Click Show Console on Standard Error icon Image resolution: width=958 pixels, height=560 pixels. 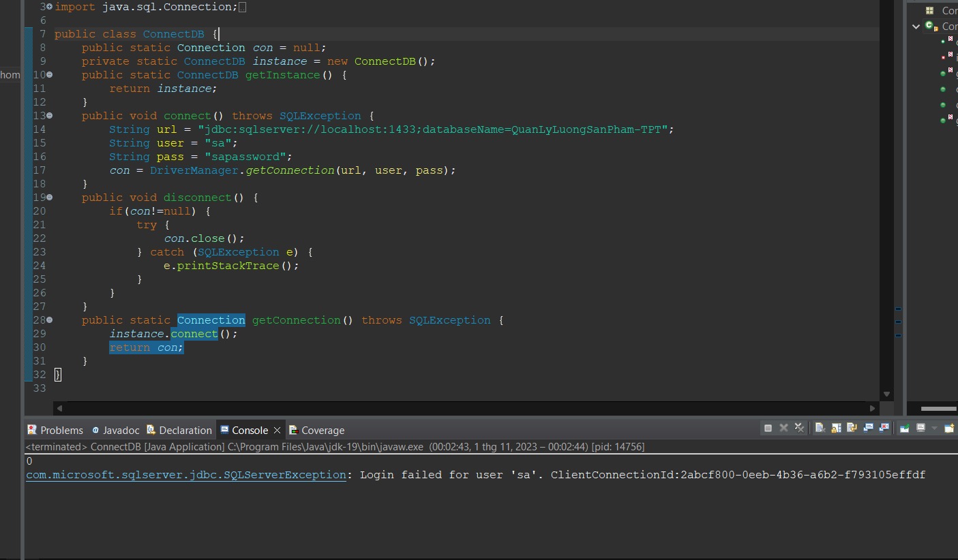click(x=884, y=429)
